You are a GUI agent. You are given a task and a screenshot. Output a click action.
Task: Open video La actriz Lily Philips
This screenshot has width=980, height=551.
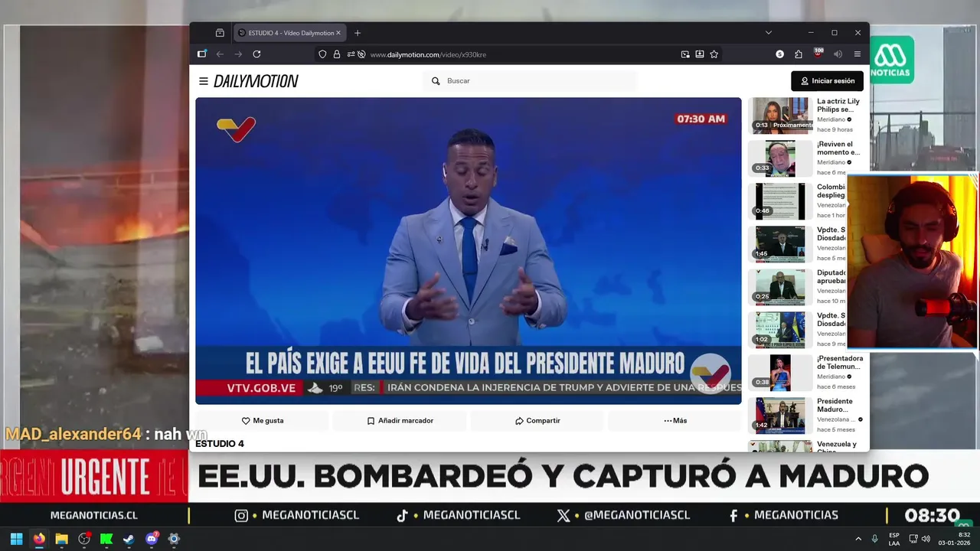(838, 106)
